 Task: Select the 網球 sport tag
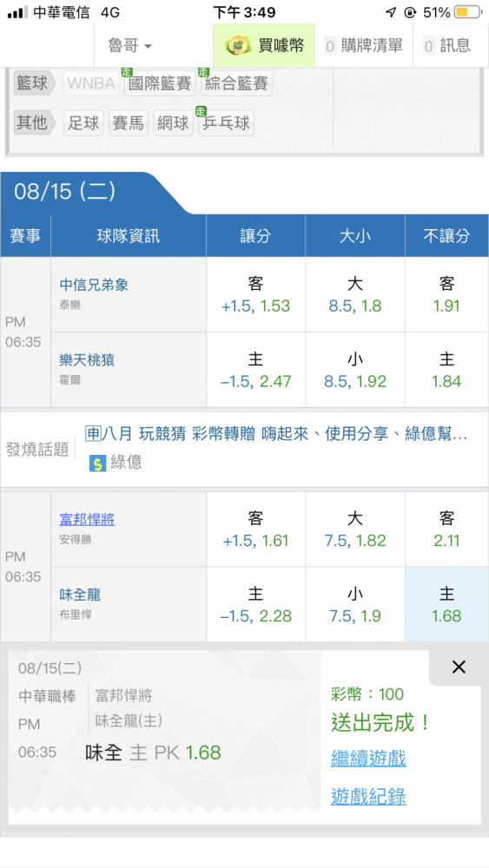tap(174, 122)
